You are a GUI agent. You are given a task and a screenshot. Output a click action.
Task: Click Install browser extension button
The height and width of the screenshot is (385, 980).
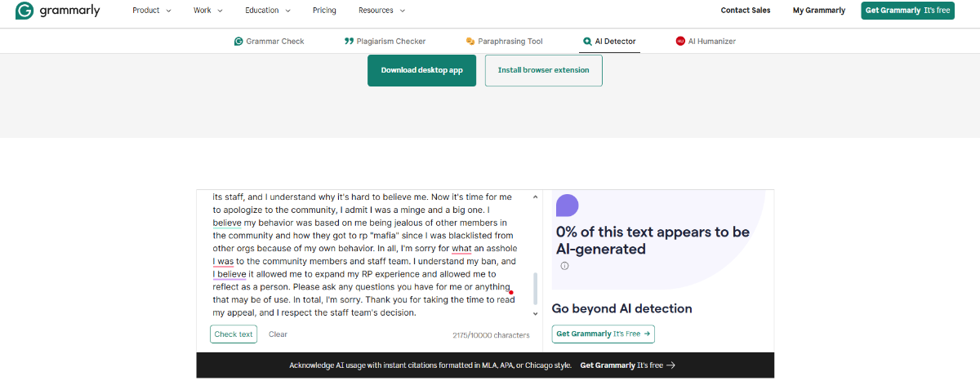[x=543, y=70]
